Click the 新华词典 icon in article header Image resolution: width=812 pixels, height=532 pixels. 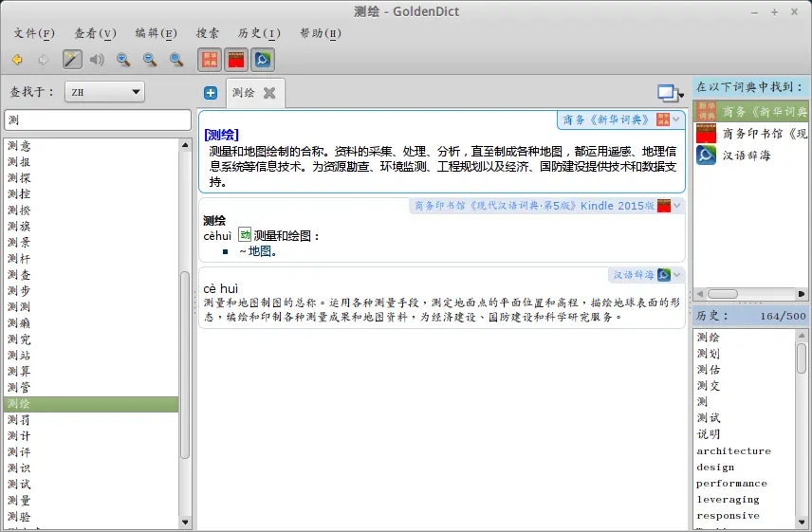[x=663, y=119]
